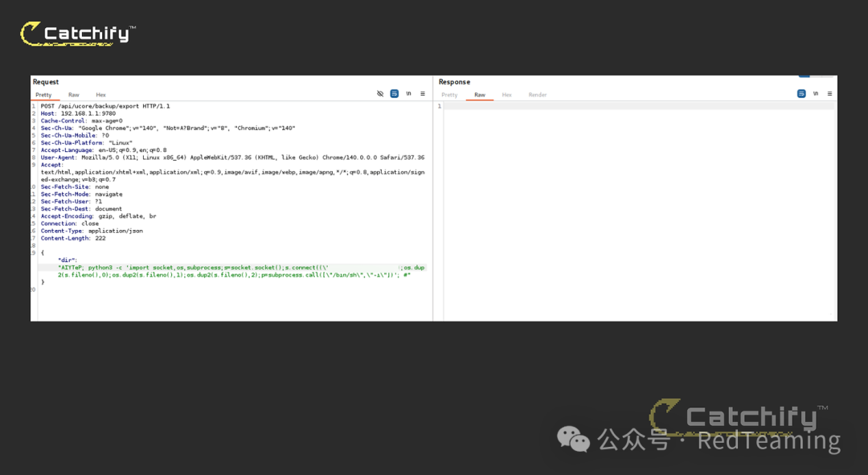Open the Response Hex tab
Screen dimensions: 868x475
pyautogui.click(x=506, y=95)
